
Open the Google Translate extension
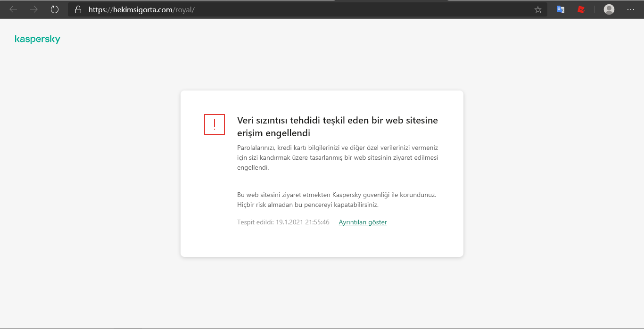click(561, 9)
